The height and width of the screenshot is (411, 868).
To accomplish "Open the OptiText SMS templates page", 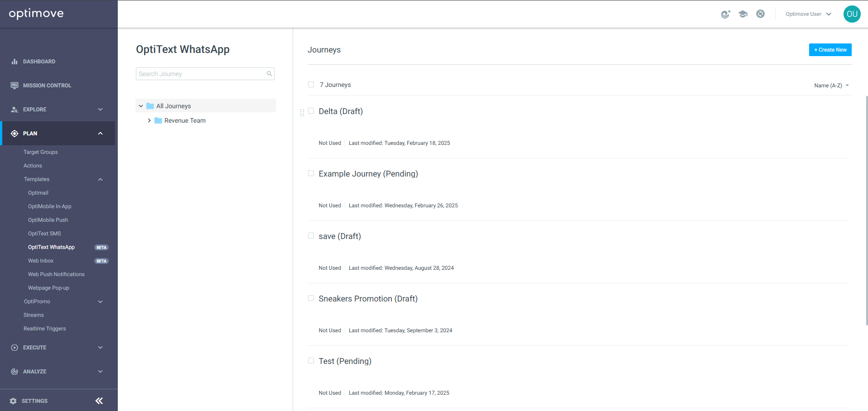I will (44, 234).
